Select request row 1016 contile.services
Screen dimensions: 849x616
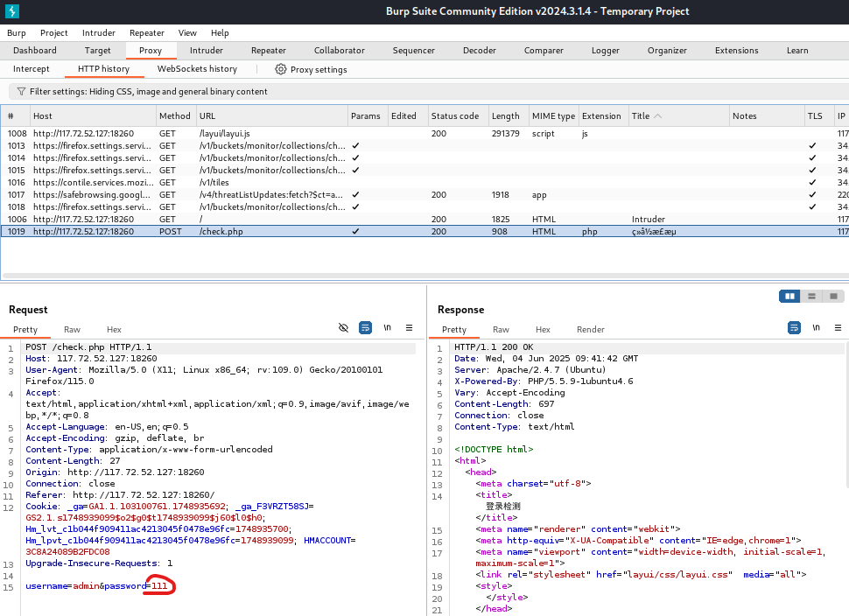pos(424,182)
